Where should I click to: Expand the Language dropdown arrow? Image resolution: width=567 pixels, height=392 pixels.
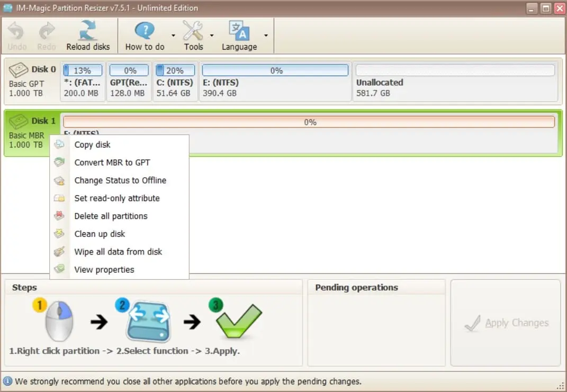pos(266,35)
